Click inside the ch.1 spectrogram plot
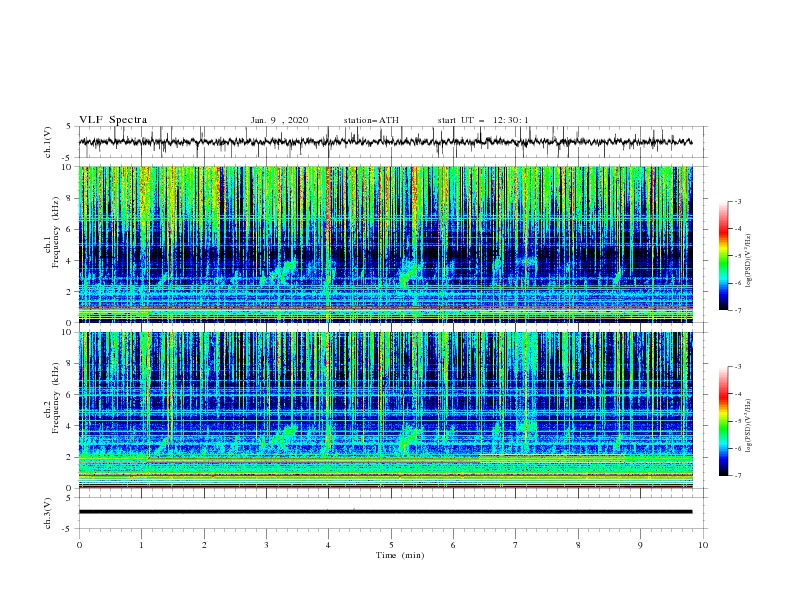The height and width of the screenshot is (612, 792). pos(385,244)
